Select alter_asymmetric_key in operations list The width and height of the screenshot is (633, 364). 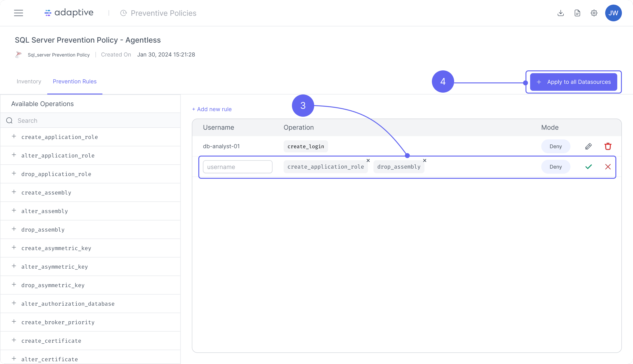tap(54, 267)
